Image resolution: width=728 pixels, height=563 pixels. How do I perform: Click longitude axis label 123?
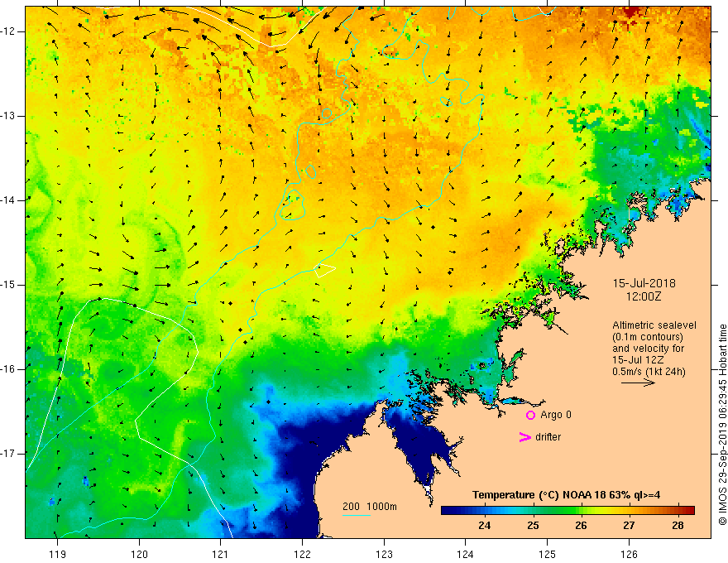point(384,554)
